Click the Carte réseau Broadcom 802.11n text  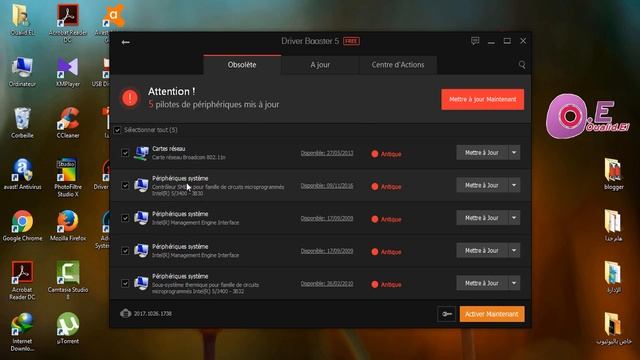click(189, 157)
